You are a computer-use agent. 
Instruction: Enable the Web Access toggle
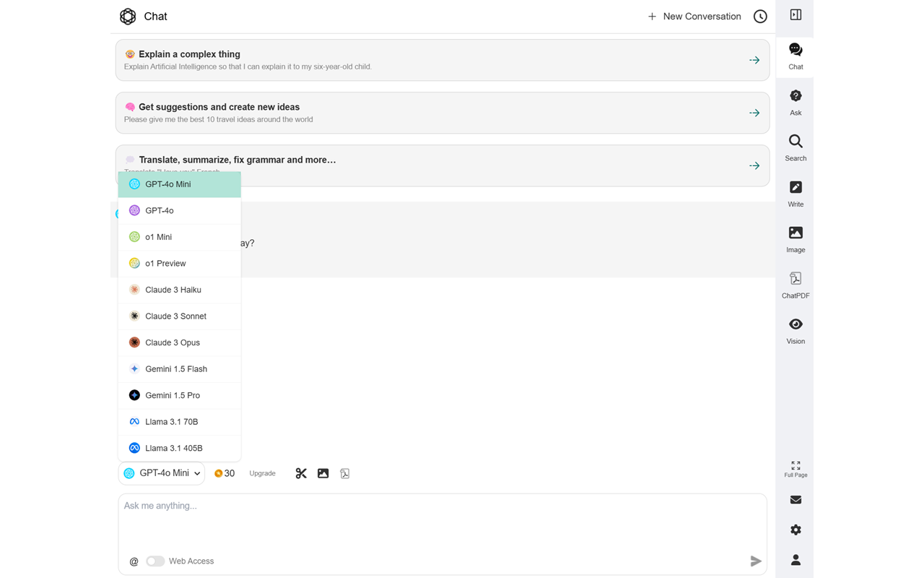pyautogui.click(x=155, y=561)
